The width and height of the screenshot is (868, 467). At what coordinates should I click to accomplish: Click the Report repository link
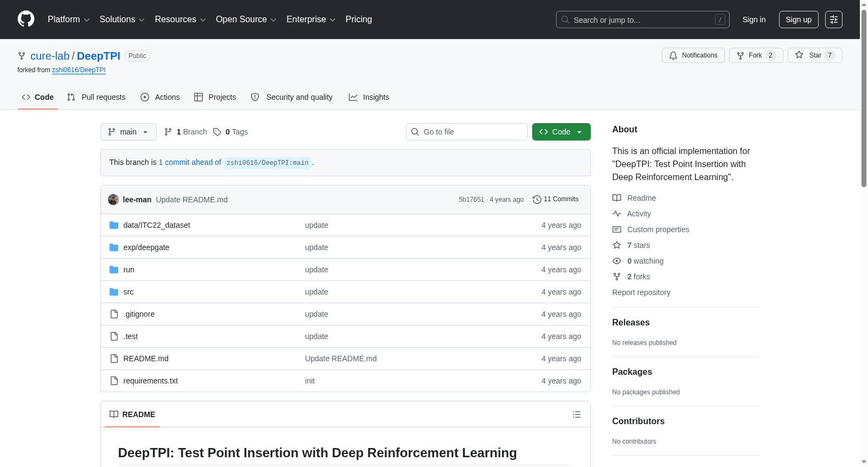pyautogui.click(x=641, y=292)
